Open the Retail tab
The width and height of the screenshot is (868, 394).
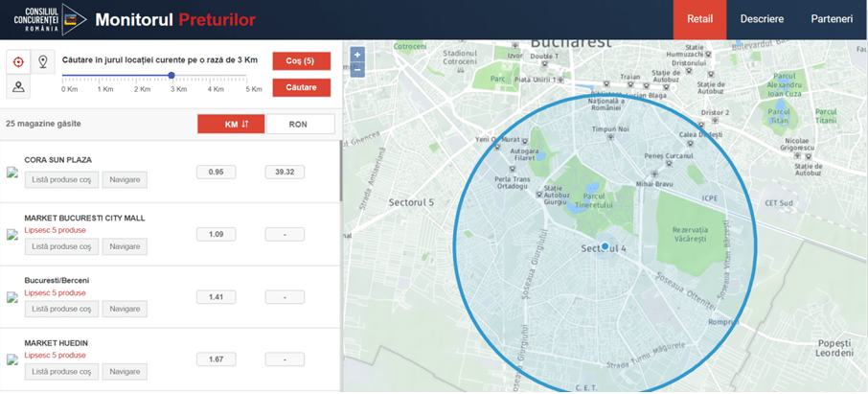point(699,19)
